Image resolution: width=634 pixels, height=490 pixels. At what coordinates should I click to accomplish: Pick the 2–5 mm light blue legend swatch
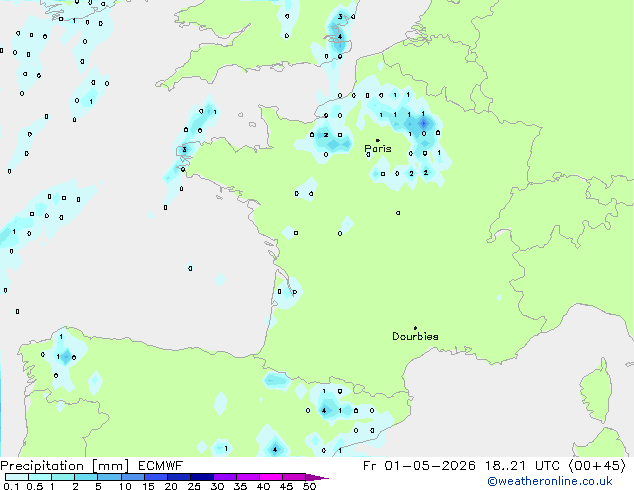(x=86, y=477)
